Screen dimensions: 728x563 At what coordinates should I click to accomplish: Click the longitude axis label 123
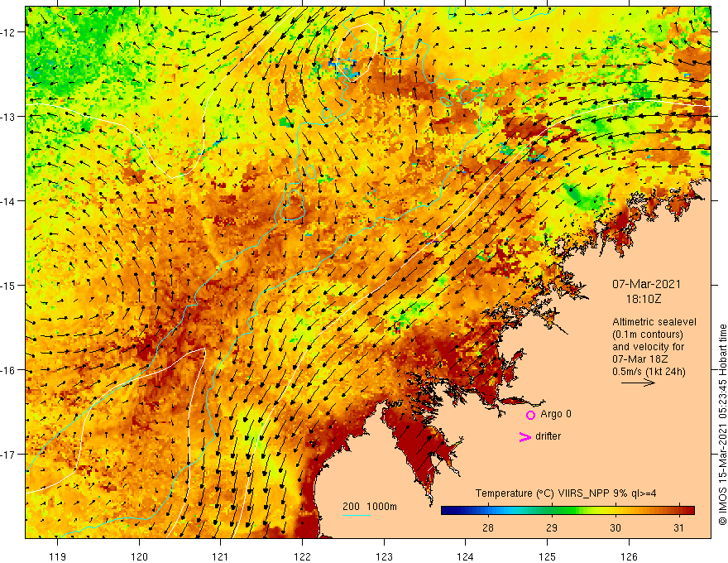coord(384,556)
